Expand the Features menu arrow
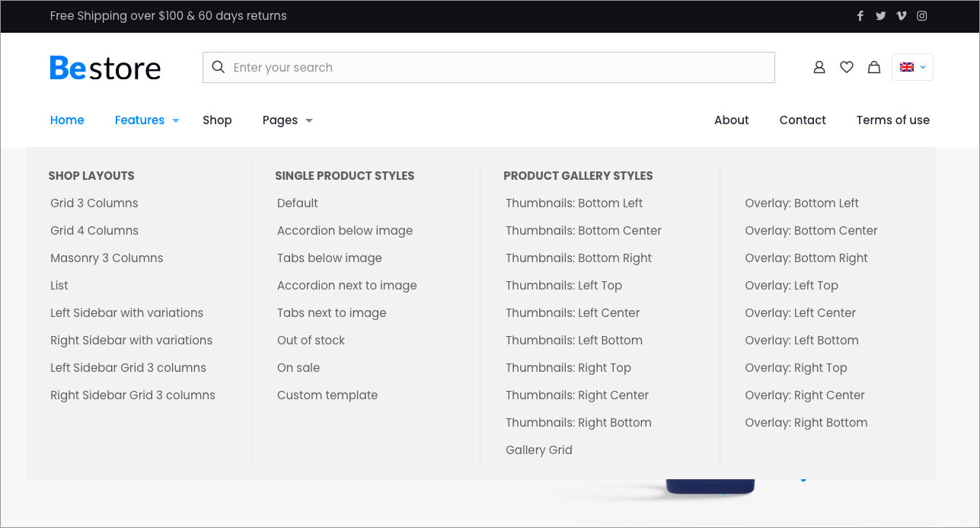The image size is (980, 528). pos(176,120)
